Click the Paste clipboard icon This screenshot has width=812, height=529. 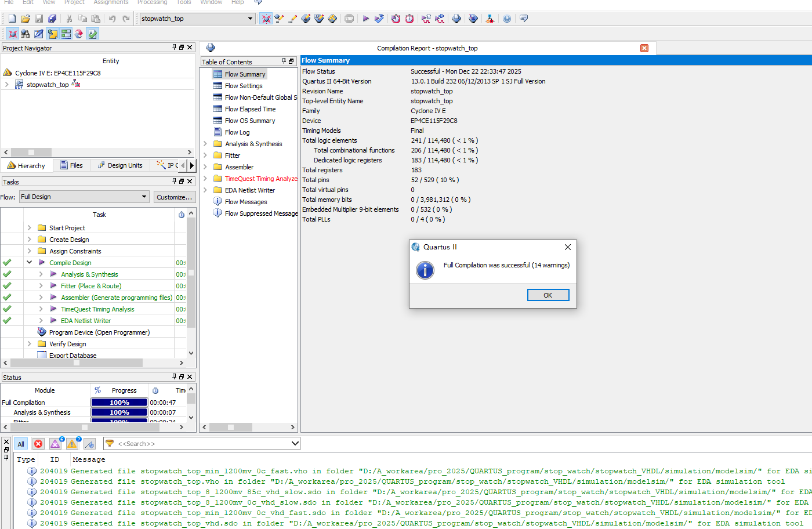click(x=96, y=19)
